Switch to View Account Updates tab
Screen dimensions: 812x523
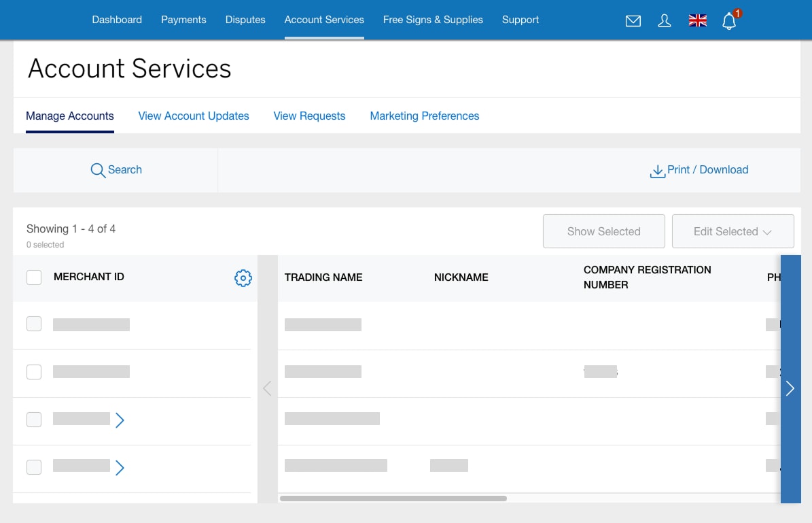click(194, 116)
